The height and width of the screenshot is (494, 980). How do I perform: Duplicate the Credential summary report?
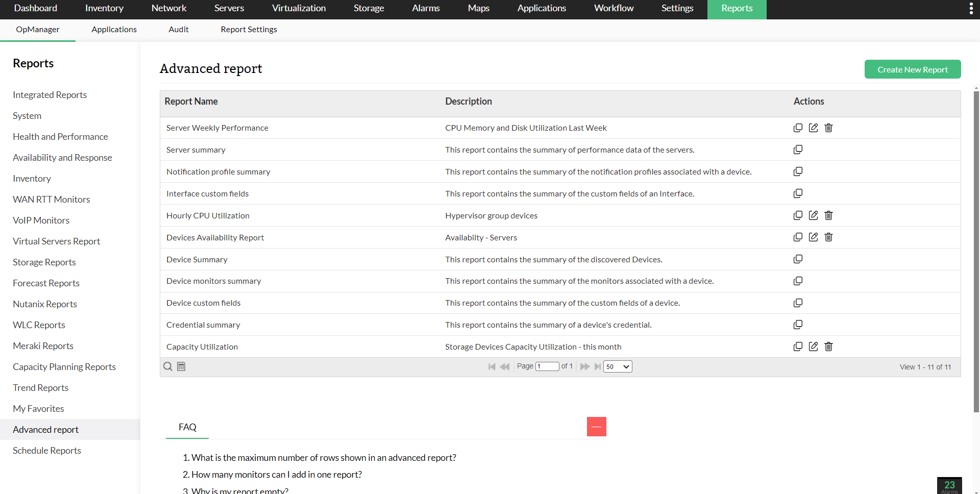798,325
